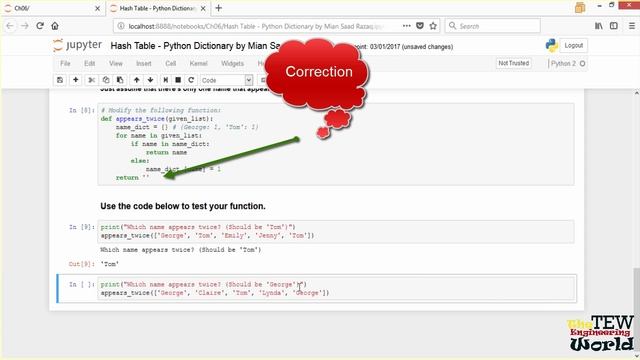Open the Edit menu

pyautogui.click(x=89, y=64)
